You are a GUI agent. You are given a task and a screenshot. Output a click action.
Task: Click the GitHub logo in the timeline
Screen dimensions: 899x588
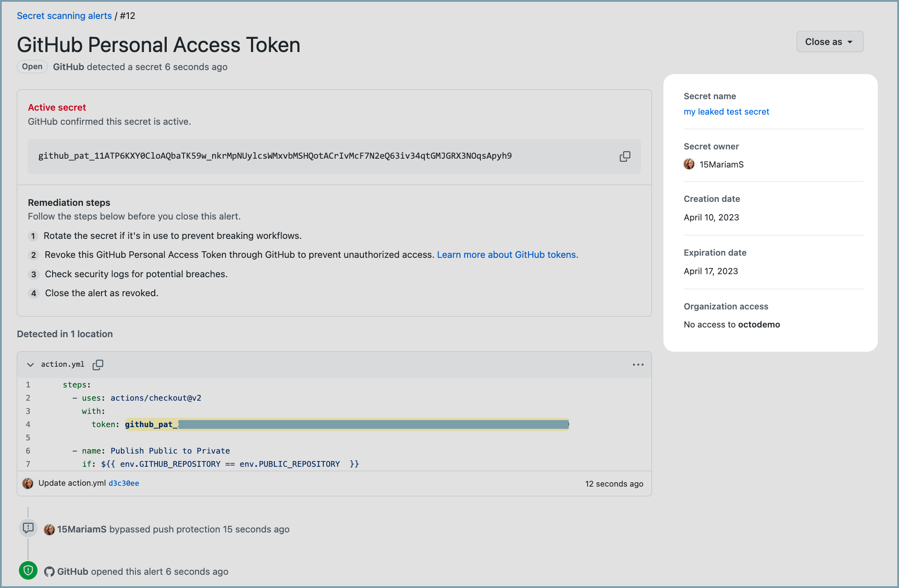click(x=49, y=572)
